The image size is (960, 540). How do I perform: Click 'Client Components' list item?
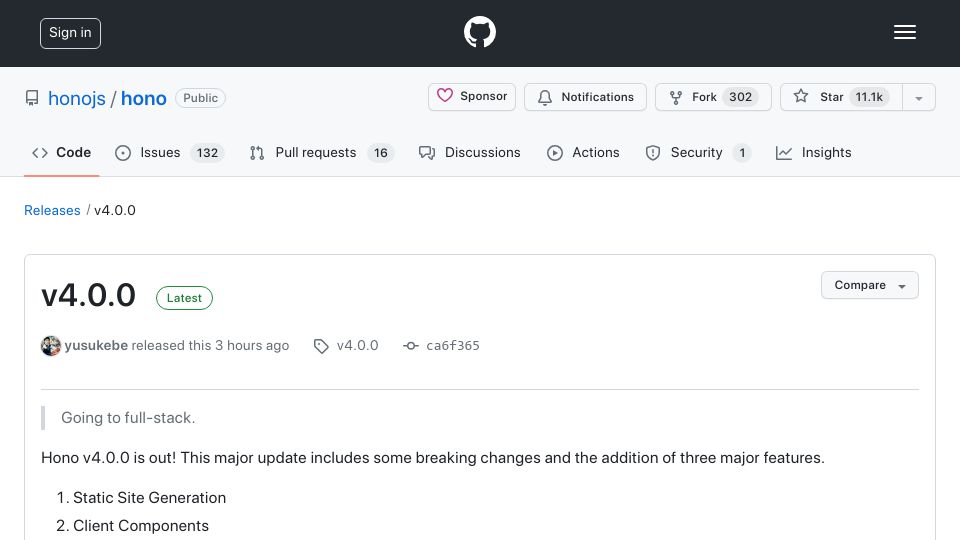tap(141, 526)
